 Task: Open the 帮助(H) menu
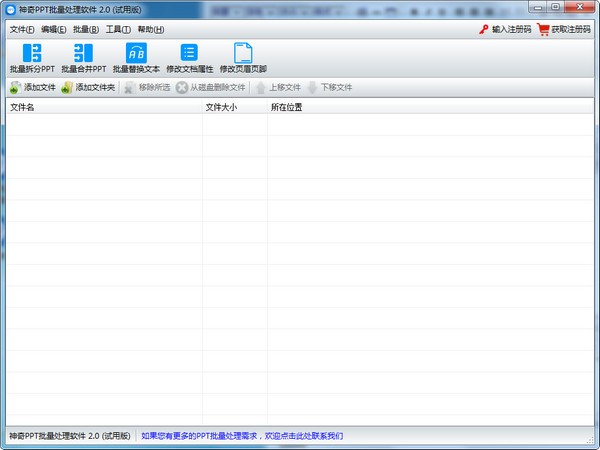[x=150, y=30]
